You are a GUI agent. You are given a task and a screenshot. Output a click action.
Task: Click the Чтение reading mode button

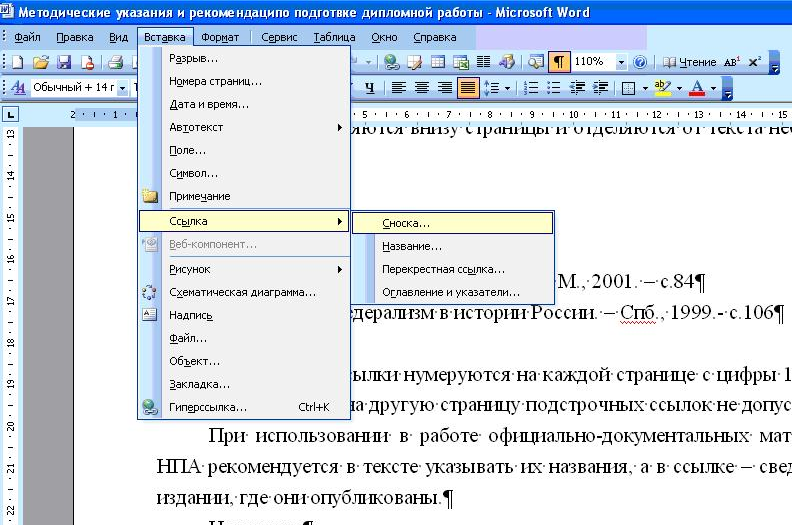click(x=689, y=62)
